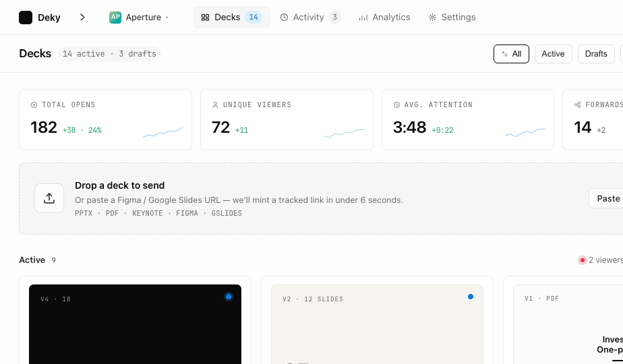Click the breadcrumb chevron after Deky
This screenshot has height=364, width=623.
82,17
